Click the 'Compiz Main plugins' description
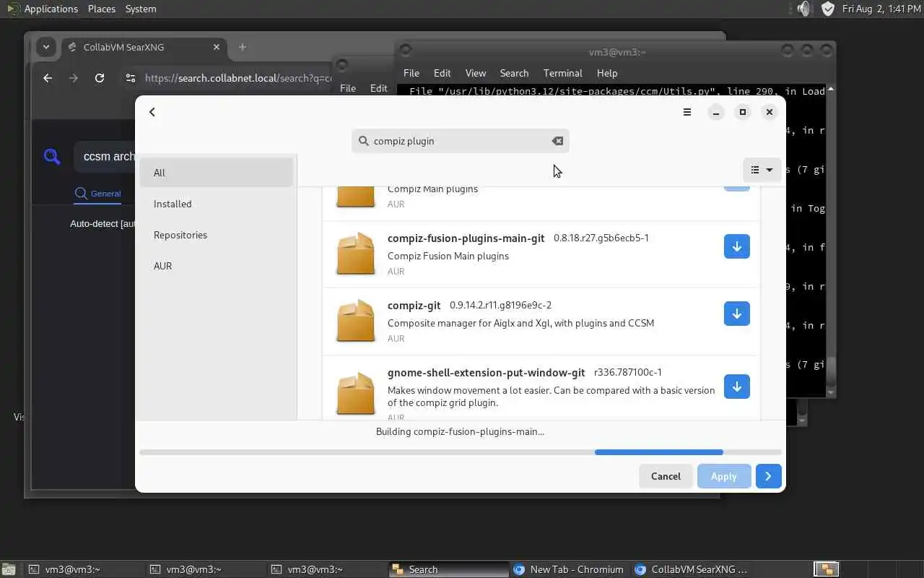The image size is (924, 578). click(432, 189)
